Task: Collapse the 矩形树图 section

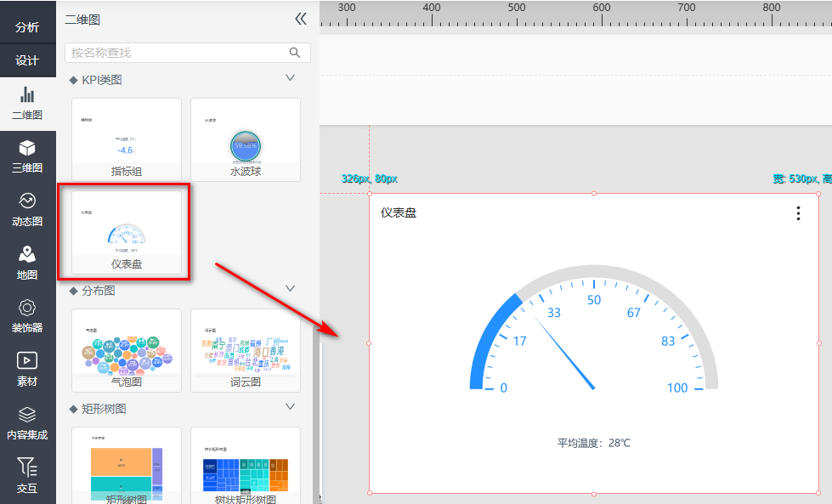Action: [x=290, y=407]
